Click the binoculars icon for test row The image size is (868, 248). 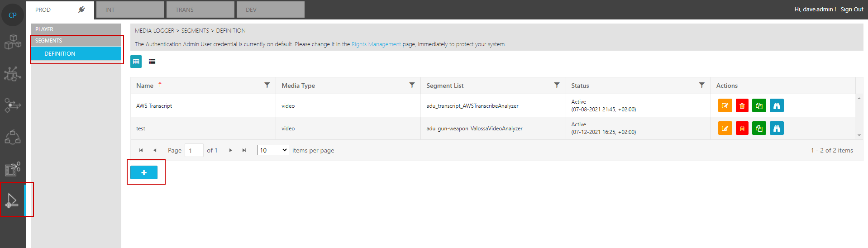[777, 129]
